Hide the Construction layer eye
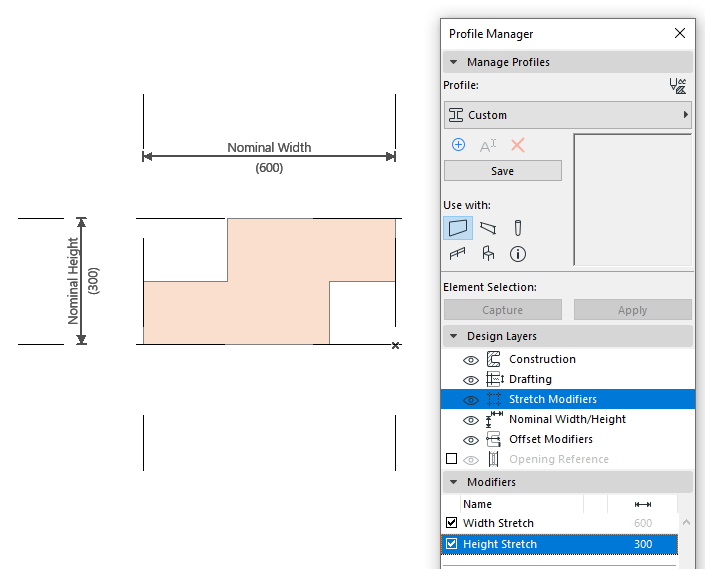This screenshot has height=569, width=705. pos(471,360)
